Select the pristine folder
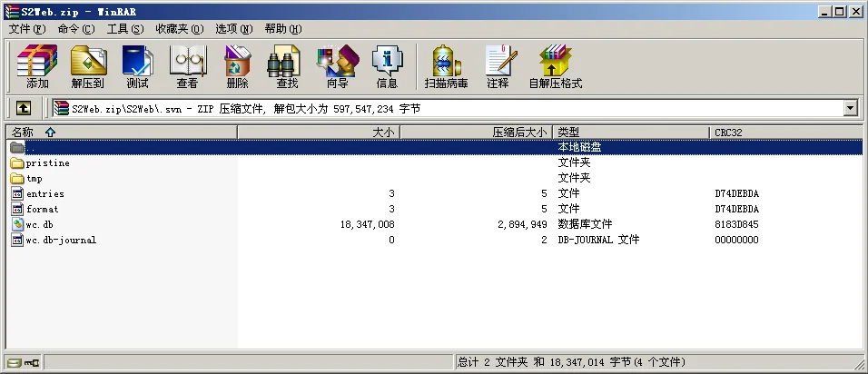Image resolution: width=868 pixels, height=374 pixels. tap(47, 163)
